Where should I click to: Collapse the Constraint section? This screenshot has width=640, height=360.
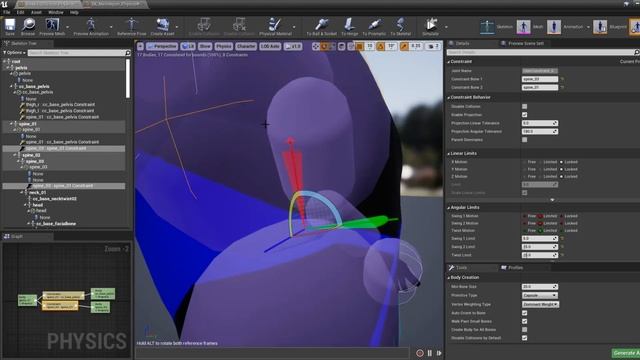(x=449, y=62)
